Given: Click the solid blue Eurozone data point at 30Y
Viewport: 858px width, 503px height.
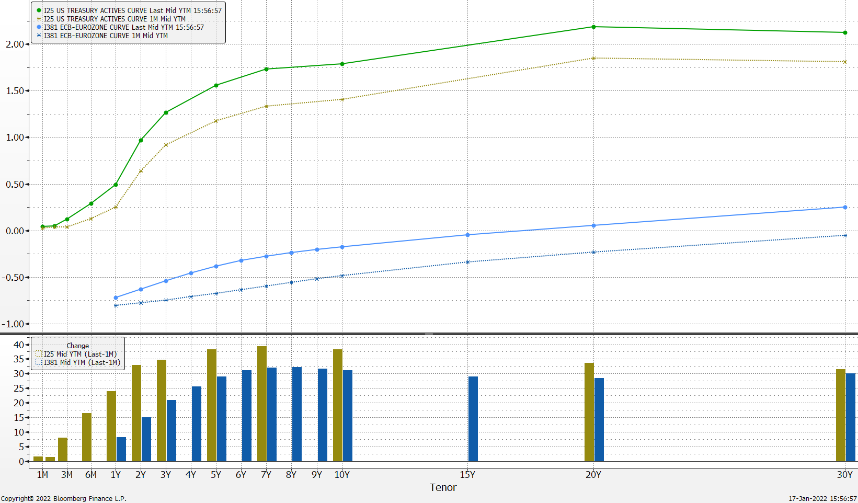Looking at the screenshot, I should (x=845, y=207).
